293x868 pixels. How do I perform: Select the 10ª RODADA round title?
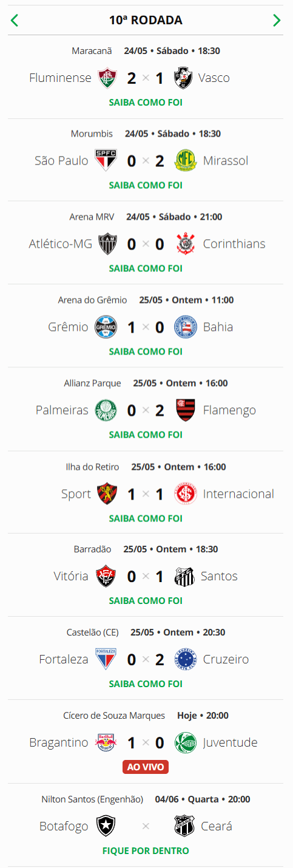pos(146,21)
